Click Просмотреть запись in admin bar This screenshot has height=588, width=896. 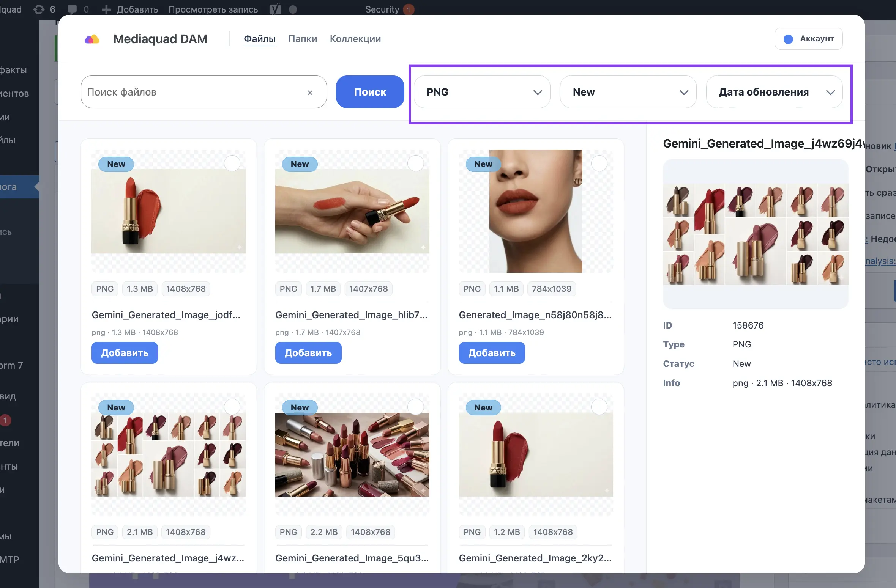coord(213,9)
